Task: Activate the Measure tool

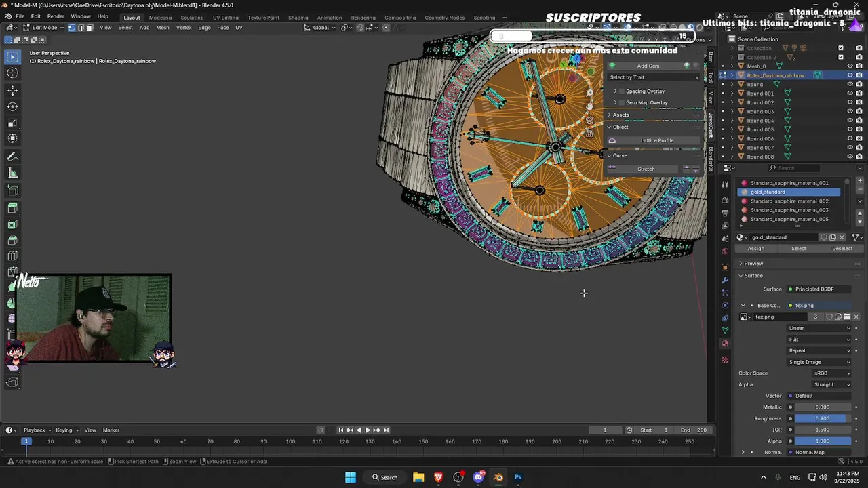Action: pos(12,173)
